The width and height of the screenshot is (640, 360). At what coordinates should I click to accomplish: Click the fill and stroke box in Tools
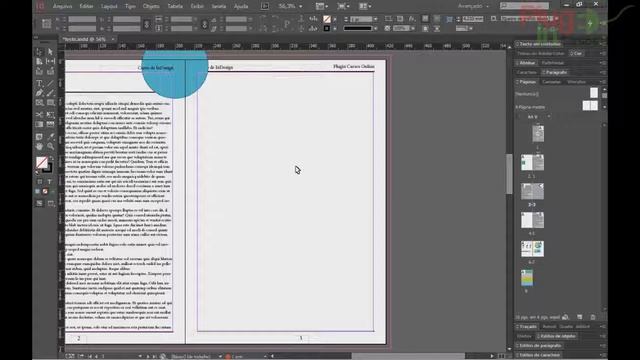point(43,164)
